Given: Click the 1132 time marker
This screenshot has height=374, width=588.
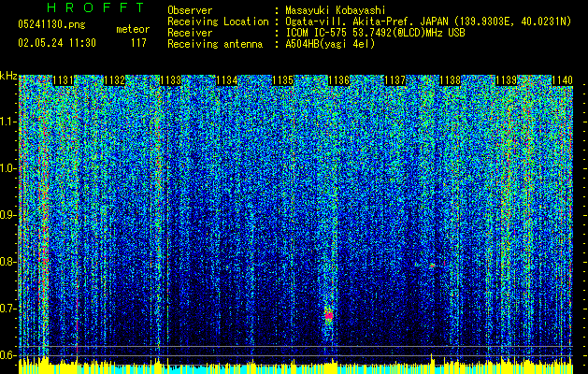Looking at the screenshot, I should coord(114,80).
